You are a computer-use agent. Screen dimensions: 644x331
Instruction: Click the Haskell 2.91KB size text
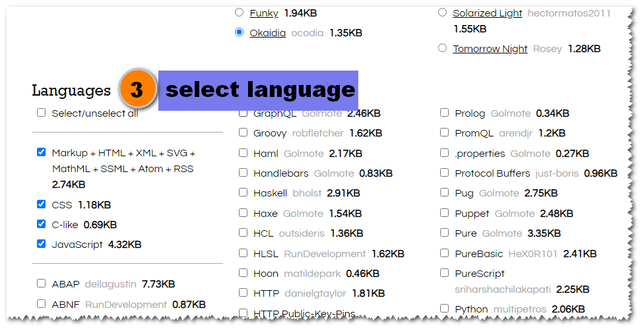coord(343,193)
